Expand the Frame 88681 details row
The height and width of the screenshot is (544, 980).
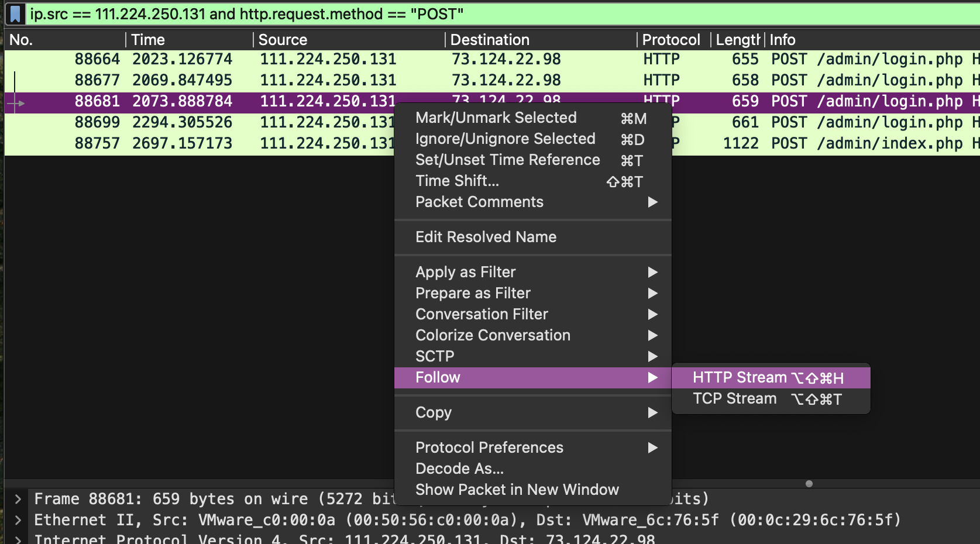tap(18, 499)
